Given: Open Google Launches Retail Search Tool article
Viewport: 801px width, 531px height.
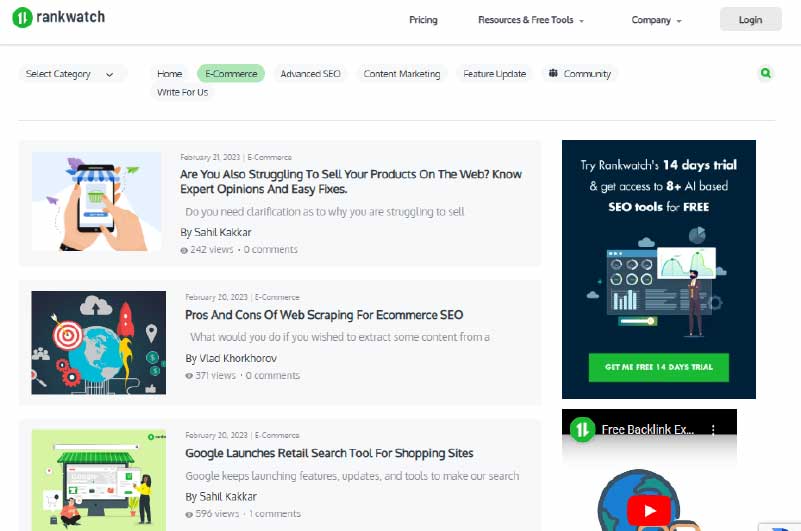Looking at the screenshot, I should [x=329, y=453].
